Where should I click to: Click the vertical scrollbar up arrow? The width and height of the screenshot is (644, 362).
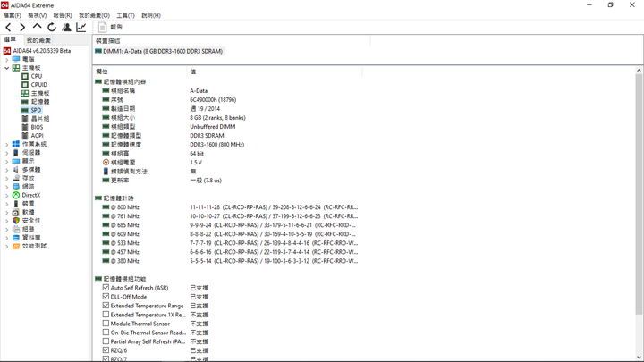pyautogui.click(x=639, y=71)
